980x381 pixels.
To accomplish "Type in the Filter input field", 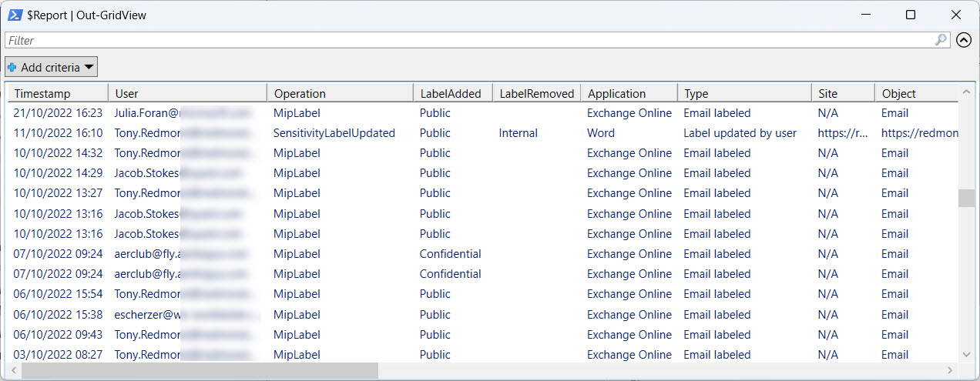I will 462,40.
